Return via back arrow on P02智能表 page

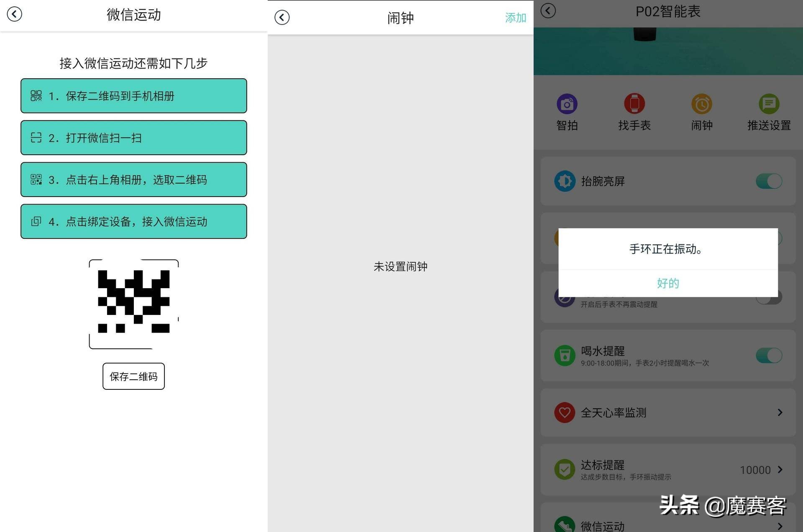[548, 11]
